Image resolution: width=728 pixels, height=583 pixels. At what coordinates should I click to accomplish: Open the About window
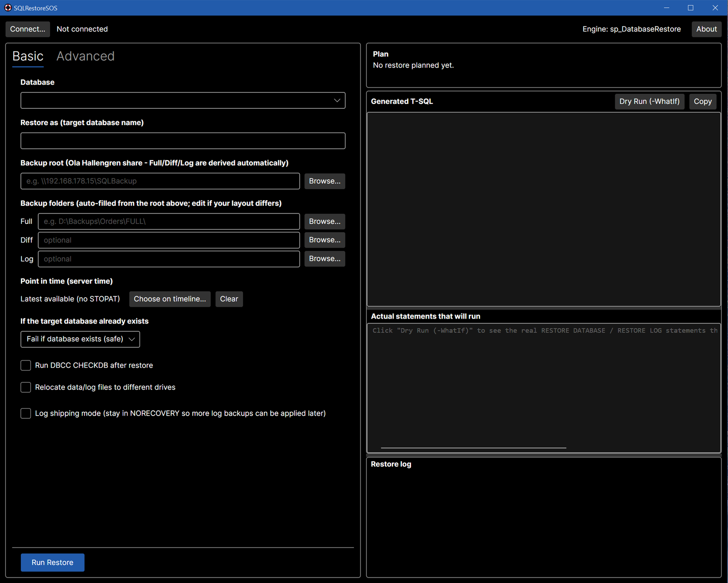(x=706, y=29)
